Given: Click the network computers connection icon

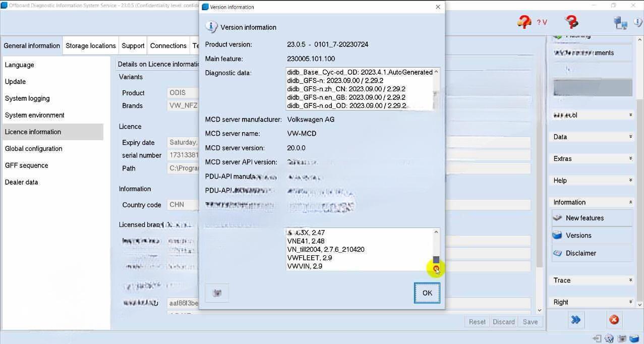Looking at the screenshot, I should (620, 23).
